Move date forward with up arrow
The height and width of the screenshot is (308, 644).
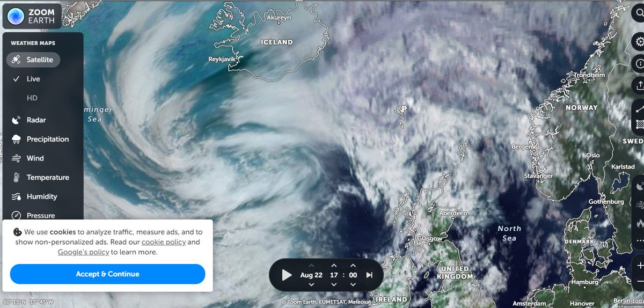coord(311,266)
